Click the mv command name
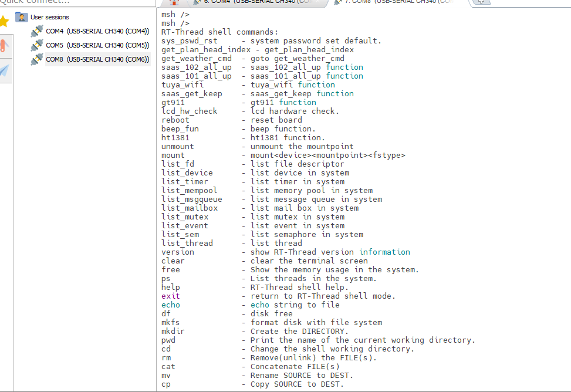The height and width of the screenshot is (392, 571). click(165, 375)
